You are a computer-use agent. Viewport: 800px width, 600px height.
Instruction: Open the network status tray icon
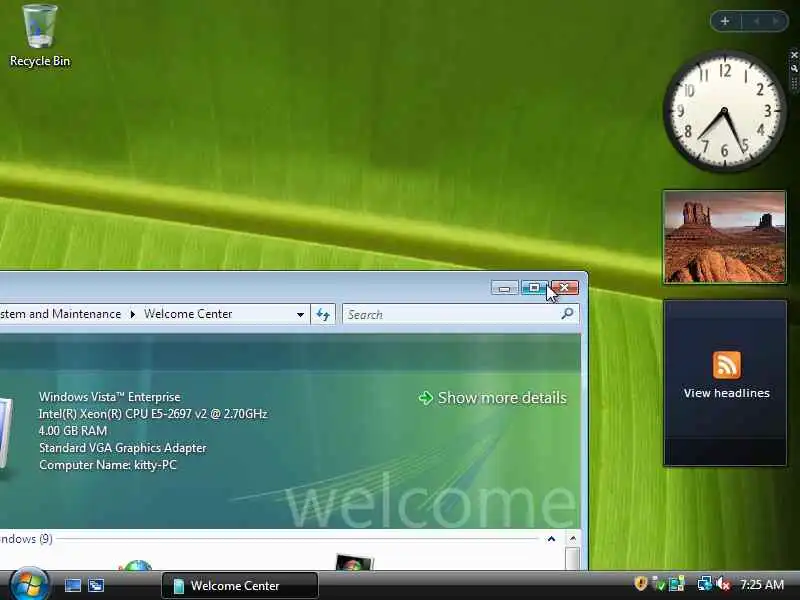(705, 584)
